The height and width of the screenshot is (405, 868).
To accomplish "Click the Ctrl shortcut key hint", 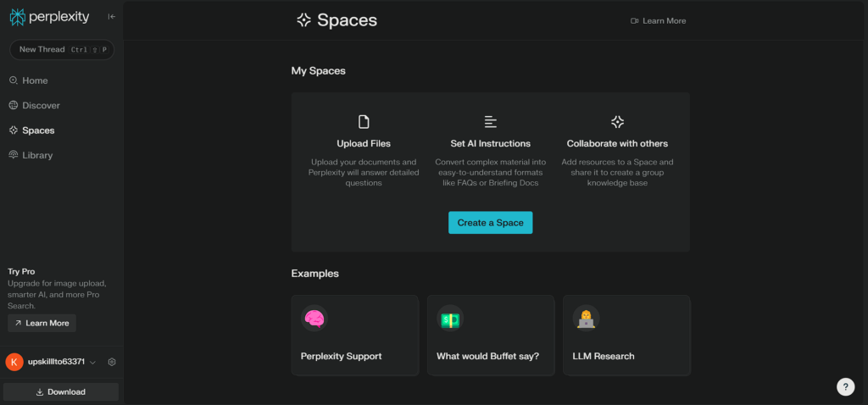I will 79,50.
